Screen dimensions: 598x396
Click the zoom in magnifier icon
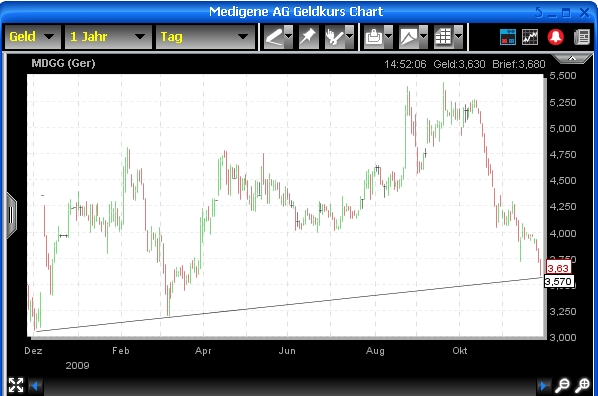click(x=582, y=385)
